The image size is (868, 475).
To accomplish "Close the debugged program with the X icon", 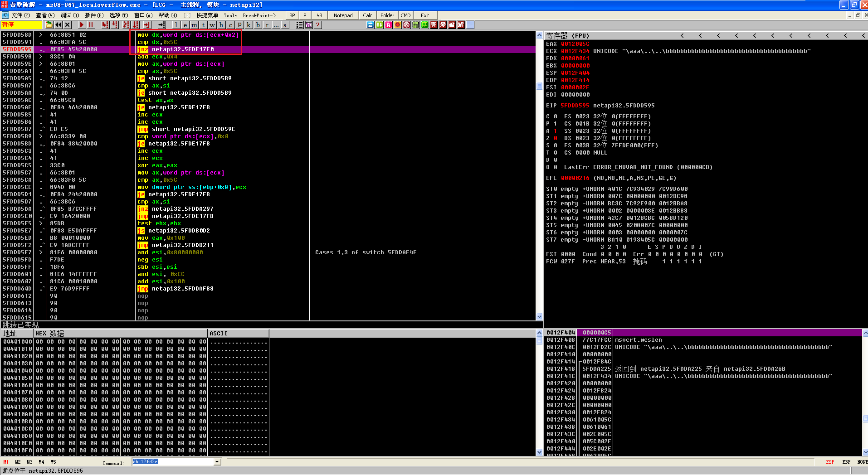I will tap(68, 25).
